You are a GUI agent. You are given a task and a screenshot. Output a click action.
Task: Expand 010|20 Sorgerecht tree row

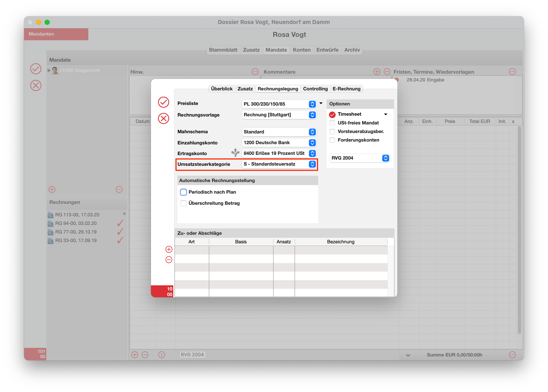[49, 70]
